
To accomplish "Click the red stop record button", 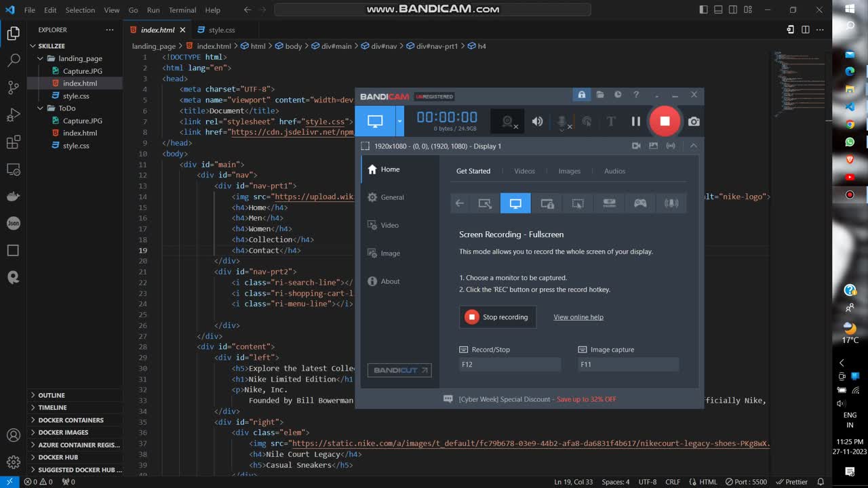I will click(x=665, y=121).
